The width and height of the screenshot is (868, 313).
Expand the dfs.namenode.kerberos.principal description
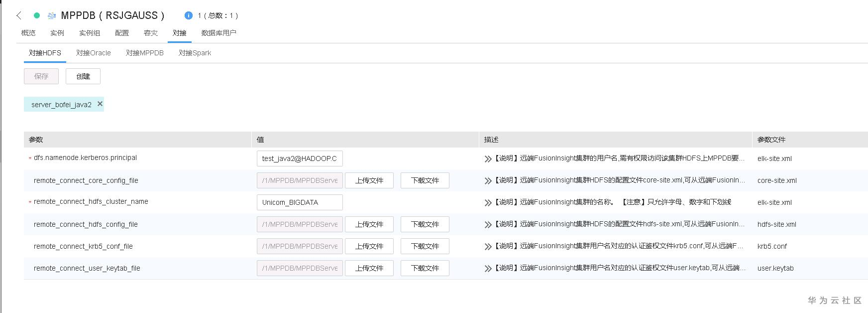488,159
